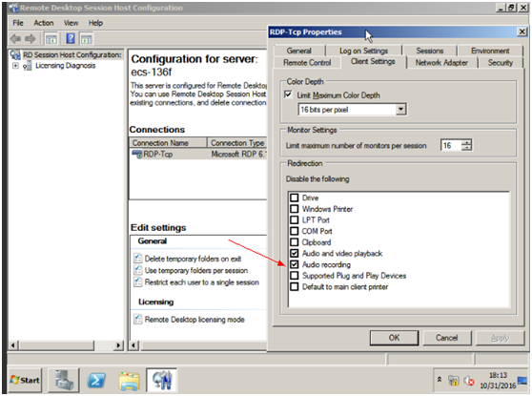Click the monitors per session number field

coord(451,145)
